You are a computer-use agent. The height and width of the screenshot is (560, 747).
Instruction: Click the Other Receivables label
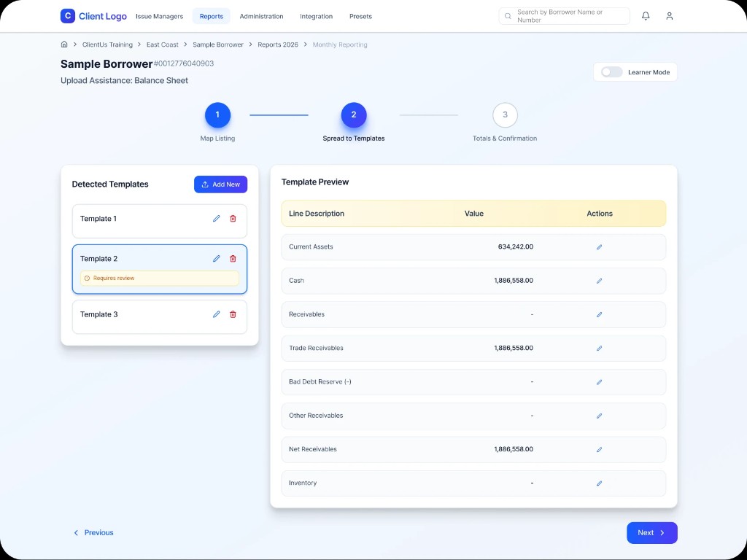[x=316, y=416]
